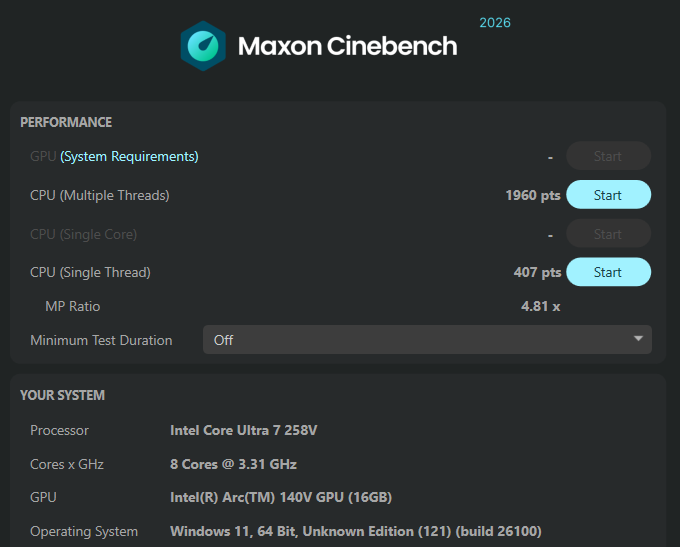Click the Minimum Test Duration label
680x547 pixels.
click(x=101, y=340)
